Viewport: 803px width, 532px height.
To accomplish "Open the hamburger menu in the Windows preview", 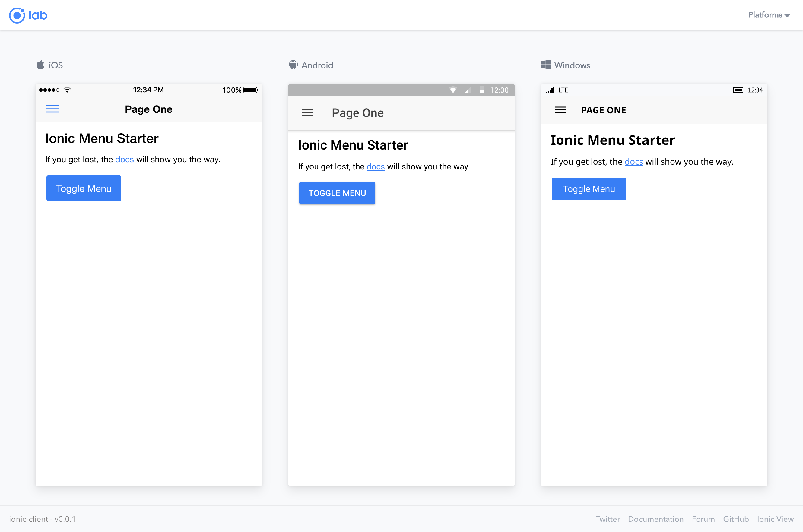I will click(560, 110).
